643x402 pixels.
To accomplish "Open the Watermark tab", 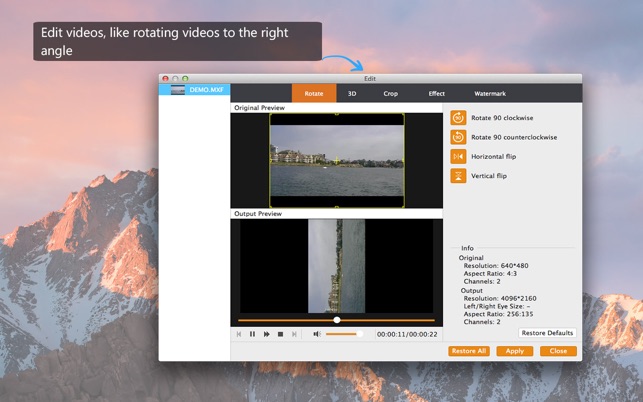I will tap(490, 93).
